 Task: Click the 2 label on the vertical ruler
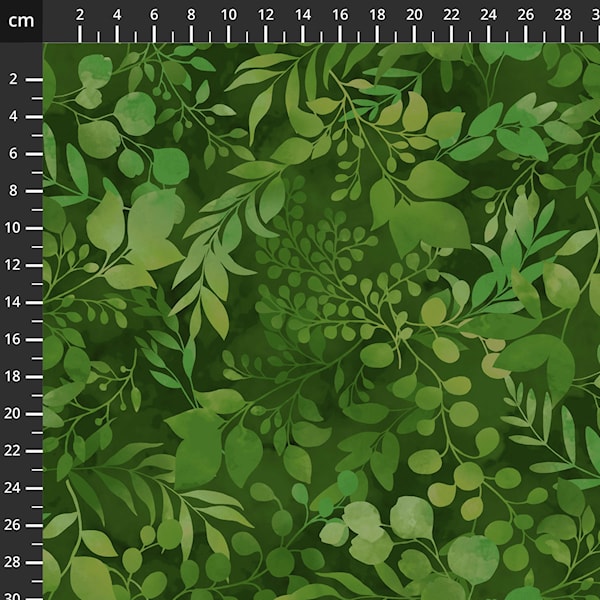click(13, 79)
